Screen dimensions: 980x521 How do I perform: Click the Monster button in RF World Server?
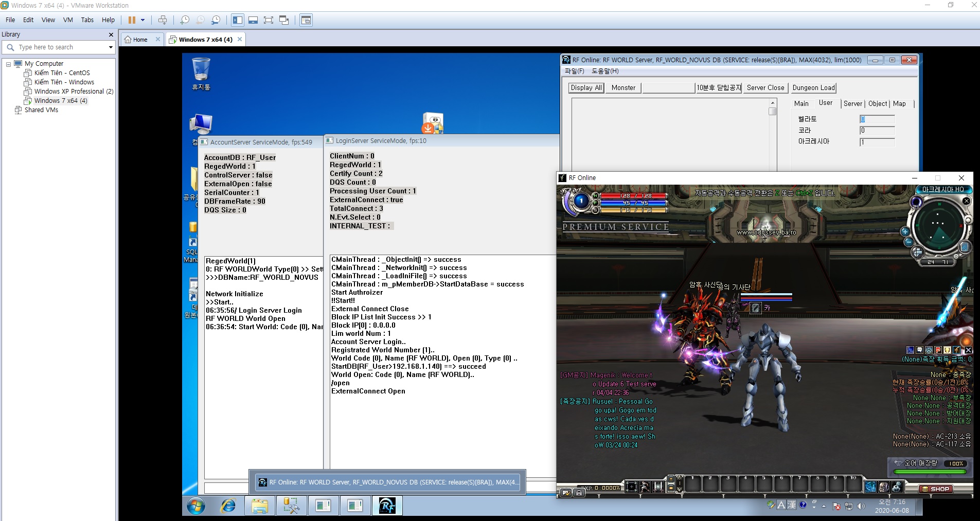tap(623, 88)
